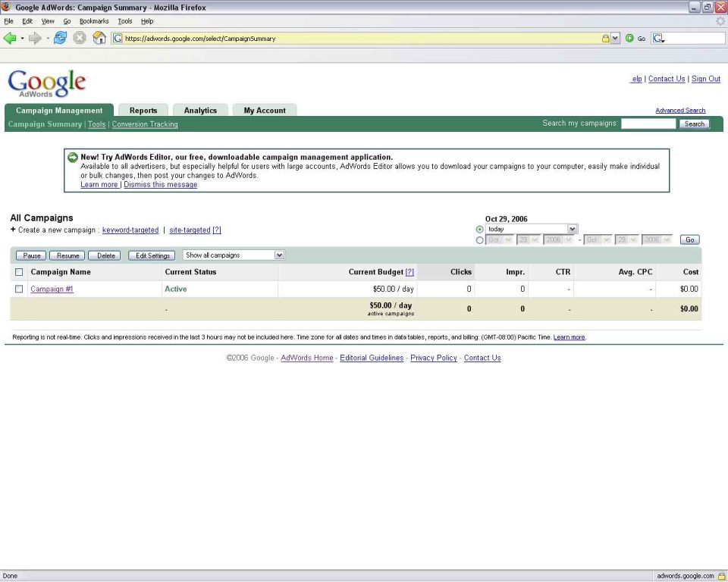Go back with the green Back arrow
The image size is (728, 582).
9,38
